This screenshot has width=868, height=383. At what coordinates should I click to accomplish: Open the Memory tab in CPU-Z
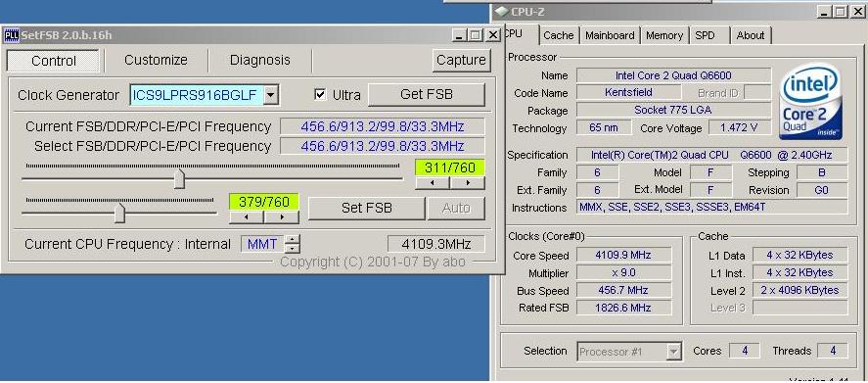(663, 35)
